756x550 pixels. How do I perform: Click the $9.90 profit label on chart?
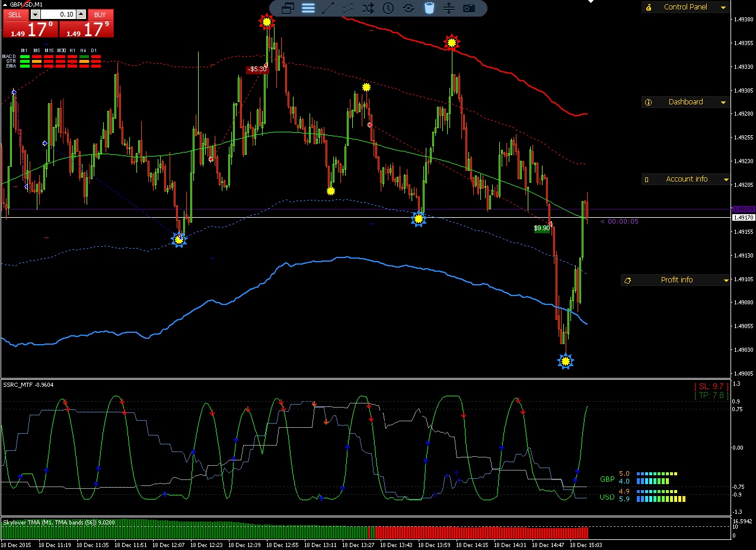point(542,228)
